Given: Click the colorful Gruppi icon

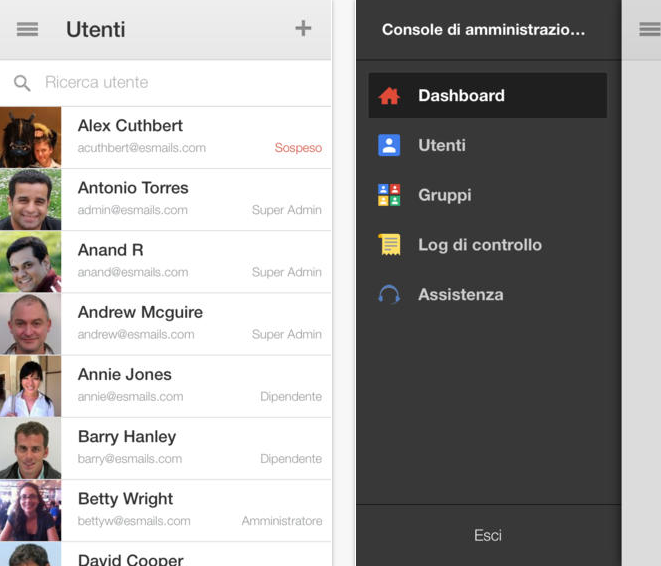Looking at the screenshot, I should (389, 195).
